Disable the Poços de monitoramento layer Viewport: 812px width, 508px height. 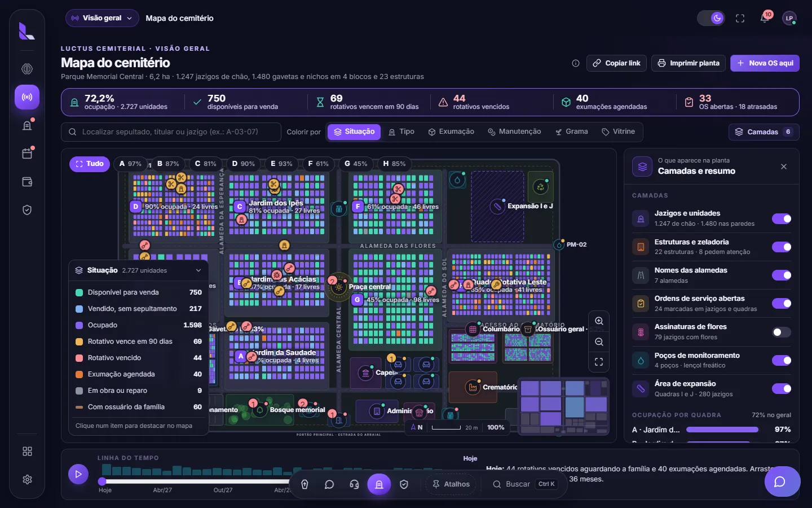pyautogui.click(x=782, y=360)
